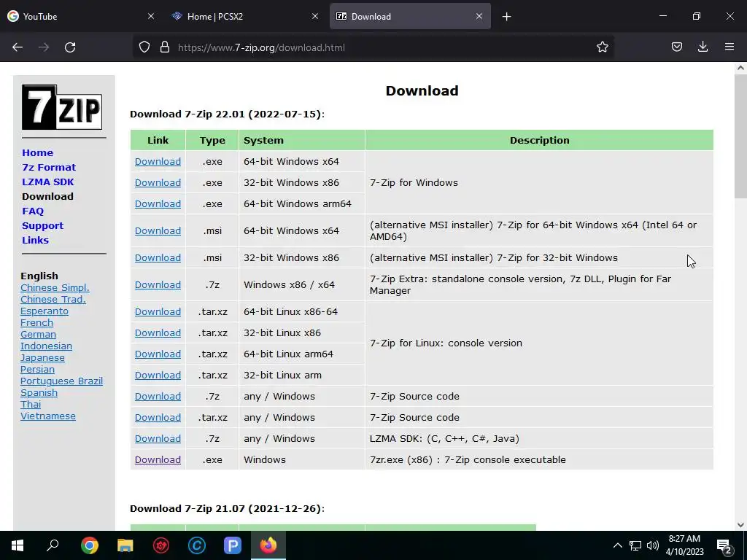This screenshot has height=560, width=747.
Task: Open Links in the sidebar
Action: pos(35,240)
